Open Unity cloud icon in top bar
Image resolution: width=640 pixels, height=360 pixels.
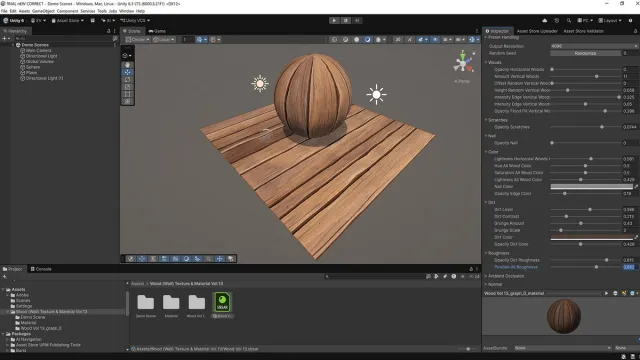544,20
